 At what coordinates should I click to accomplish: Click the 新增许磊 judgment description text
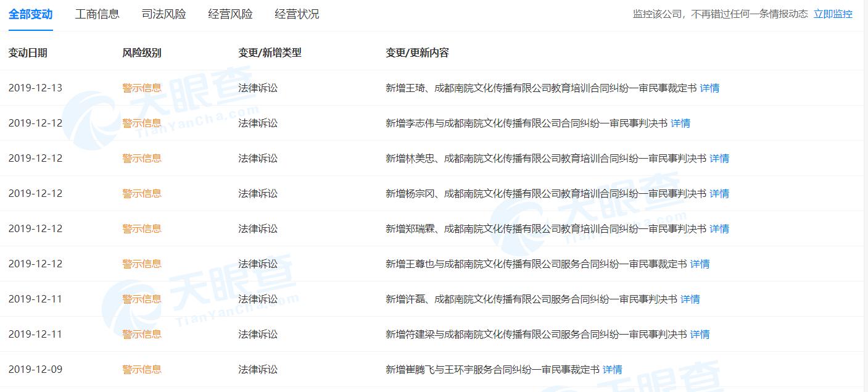532,299
